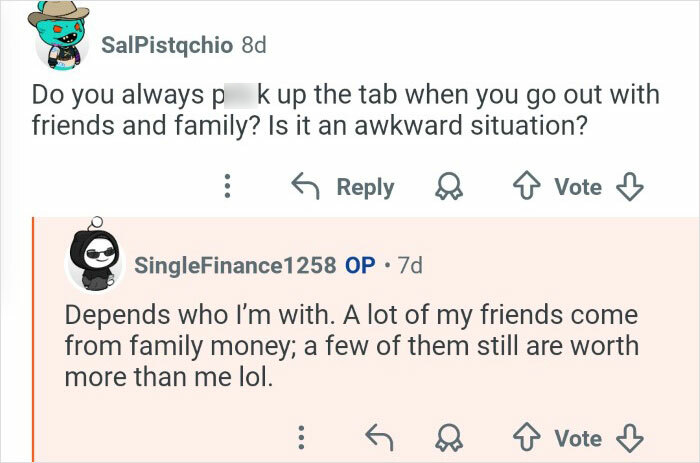Viewport: 700px width, 463px height.
Task: Go to SingleFinance1258's profile via username
Action: tap(234, 267)
